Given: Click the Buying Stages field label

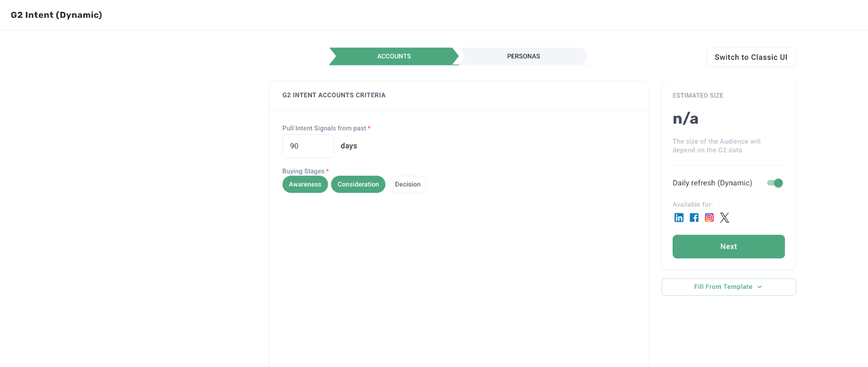Looking at the screenshot, I should 303,171.
